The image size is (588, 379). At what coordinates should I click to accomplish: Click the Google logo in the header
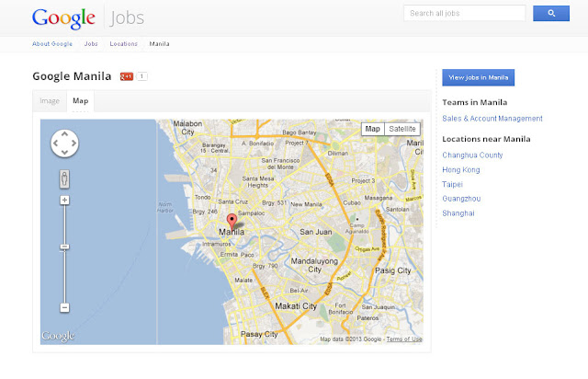pyautogui.click(x=63, y=18)
